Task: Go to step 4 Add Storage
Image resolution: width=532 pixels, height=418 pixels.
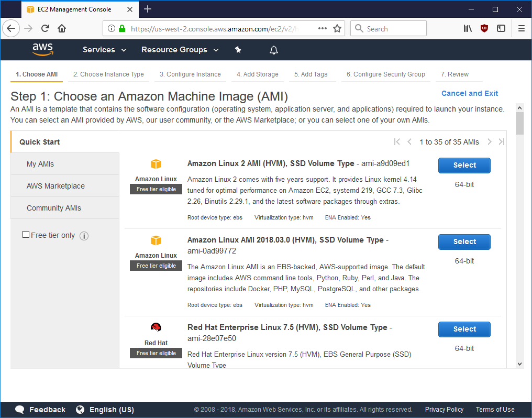Action: pos(258,74)
